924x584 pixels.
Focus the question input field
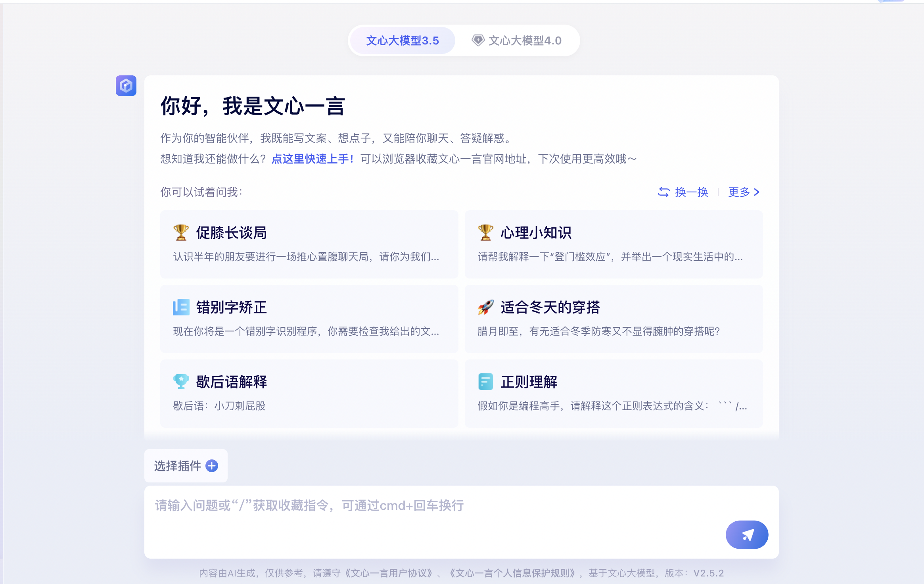(462, 522)
